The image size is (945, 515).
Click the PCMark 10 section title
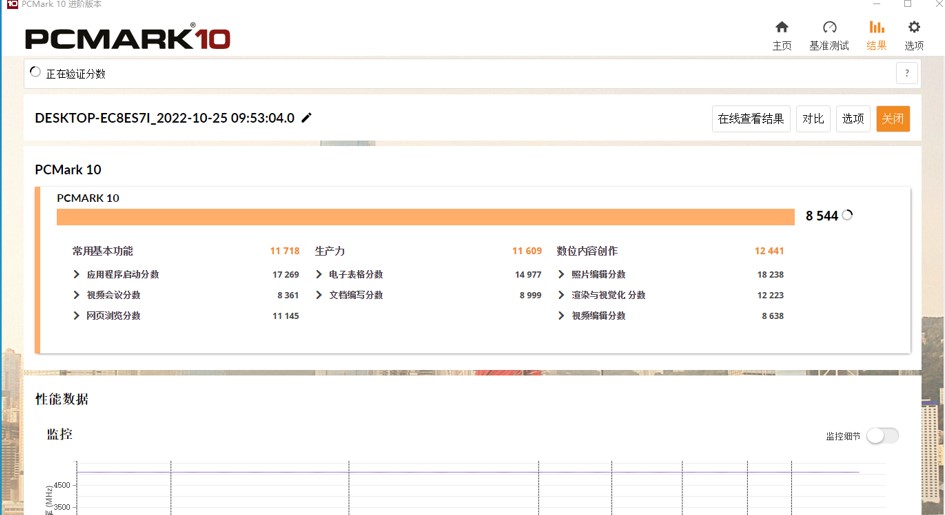[x=68, y=169]
